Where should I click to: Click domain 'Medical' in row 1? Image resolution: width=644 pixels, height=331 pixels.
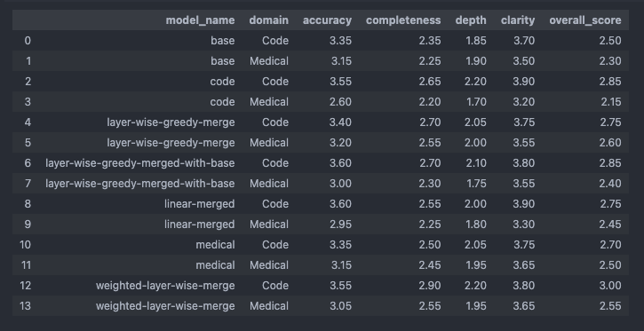coord(269,61)
